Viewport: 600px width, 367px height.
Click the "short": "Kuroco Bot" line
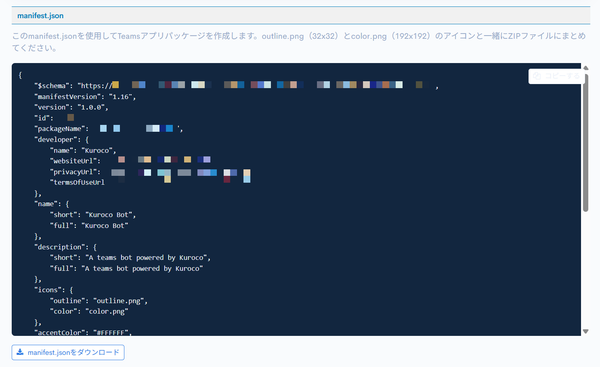coord(93,215)
